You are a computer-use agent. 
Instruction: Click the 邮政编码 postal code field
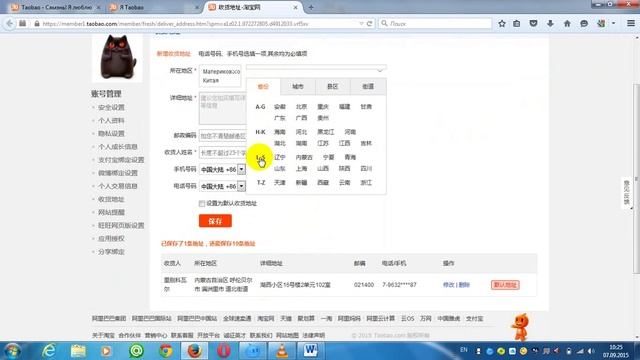(223, 136)
